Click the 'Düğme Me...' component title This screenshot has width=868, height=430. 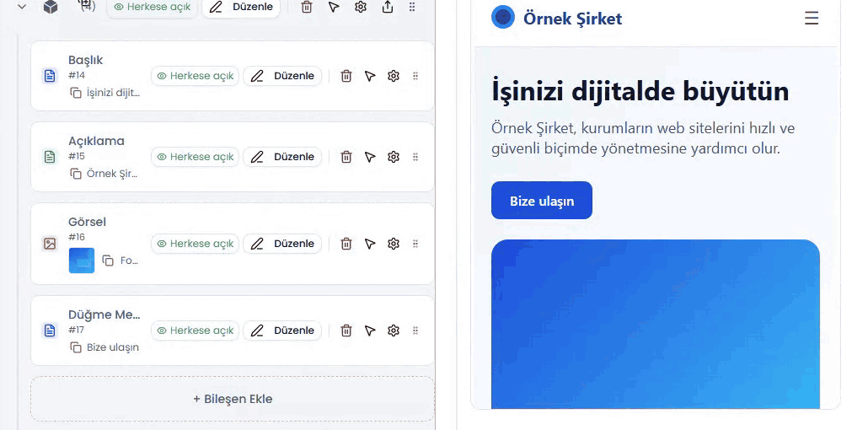click(104, 314)
